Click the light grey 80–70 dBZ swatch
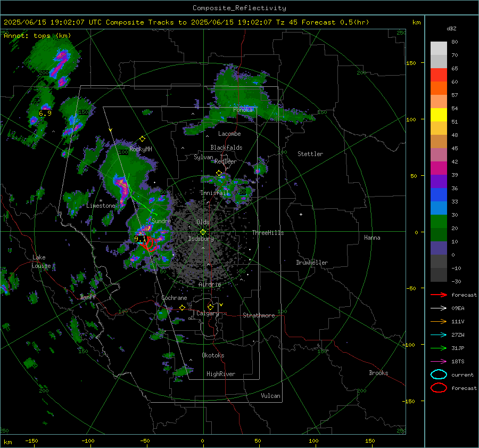The image size is (479, 448). 439,48
